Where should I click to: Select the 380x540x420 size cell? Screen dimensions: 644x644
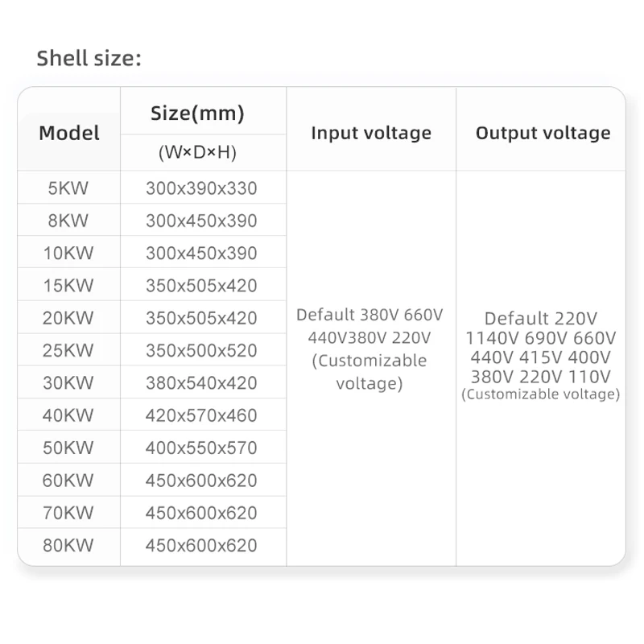tap(201, 383)
